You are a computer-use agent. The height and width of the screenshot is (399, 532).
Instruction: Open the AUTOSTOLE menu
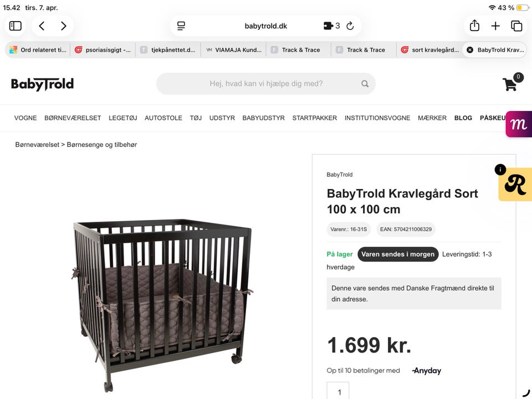point(163,118)
